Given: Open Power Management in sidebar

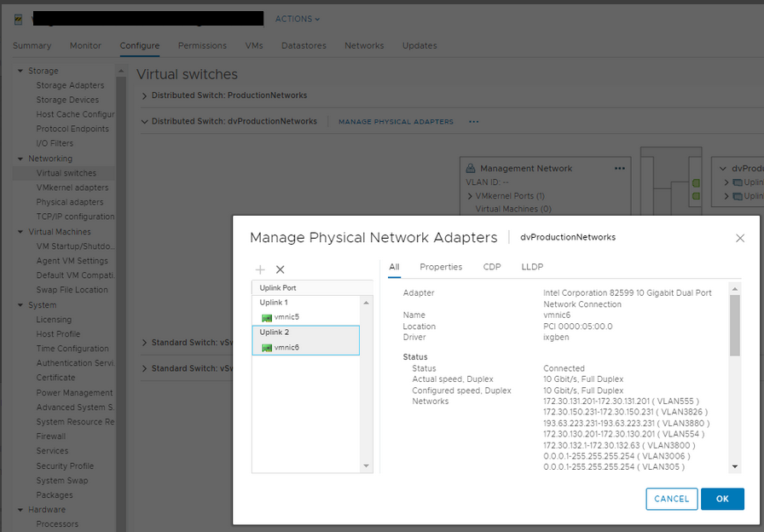Looking at the screenshot, I should click(x=74, y=393).
